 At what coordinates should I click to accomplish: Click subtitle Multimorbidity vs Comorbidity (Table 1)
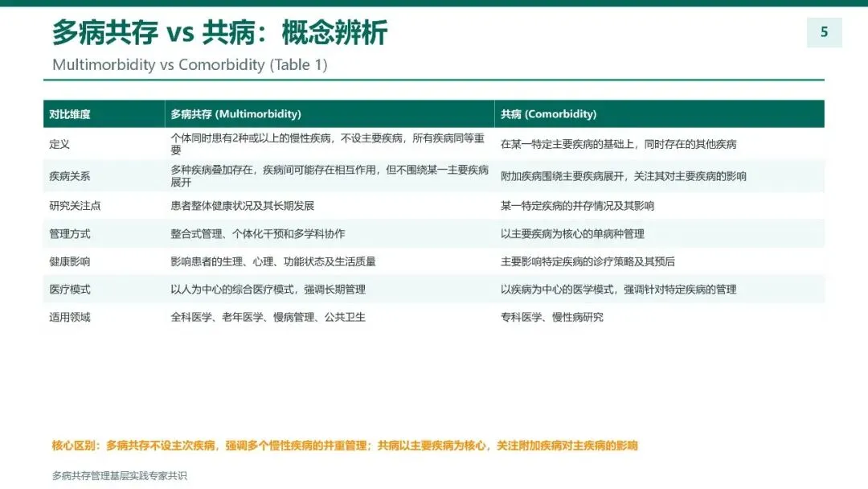(x=190, y=65)
